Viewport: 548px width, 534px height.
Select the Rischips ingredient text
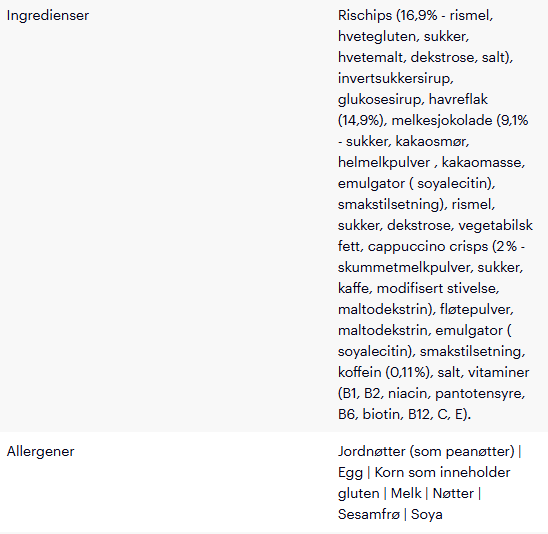tap(365, 16)
